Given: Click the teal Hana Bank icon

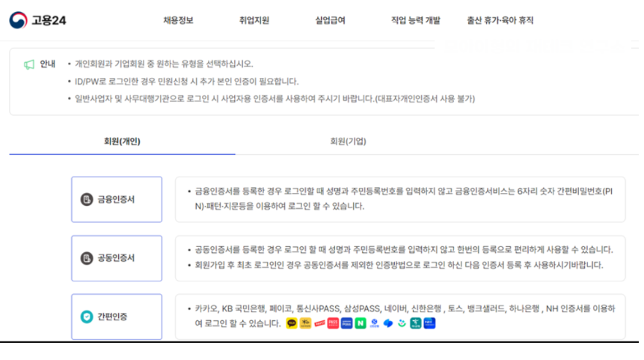Looking at the screenshot, I should [x=416, y=323].
